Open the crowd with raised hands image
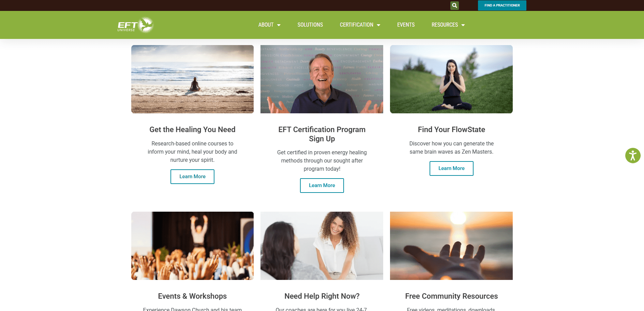This screenshot has height=311, width=644. (x=192, y=246)
